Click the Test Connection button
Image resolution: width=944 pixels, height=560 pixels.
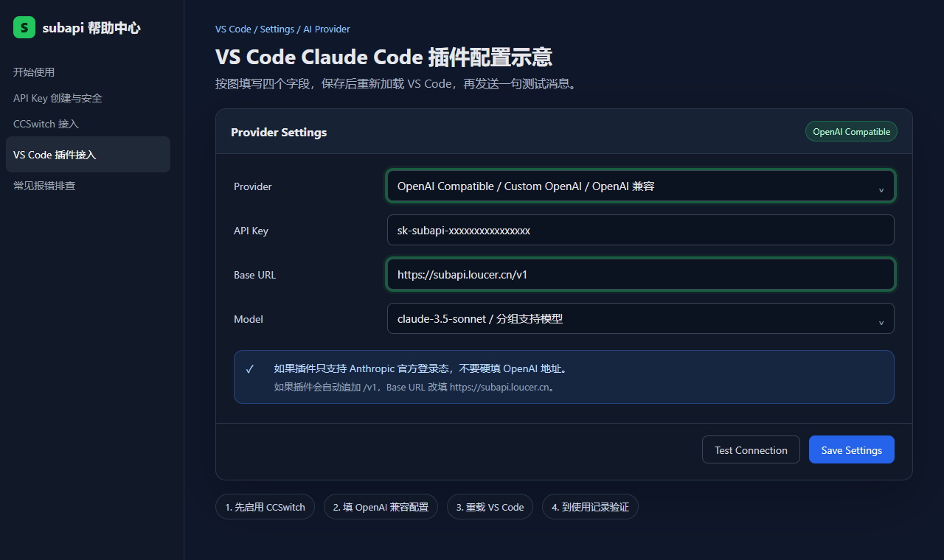(x=751, y=449)
